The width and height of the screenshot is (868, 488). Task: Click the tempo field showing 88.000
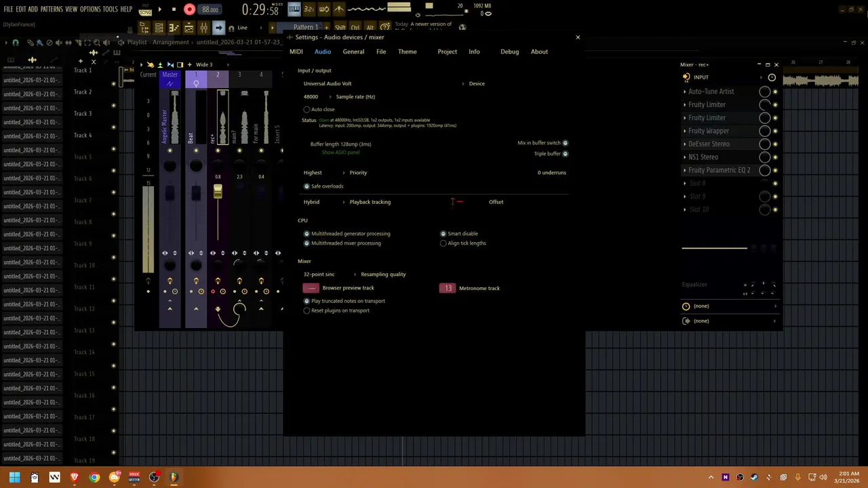click(x=210, y=9)
